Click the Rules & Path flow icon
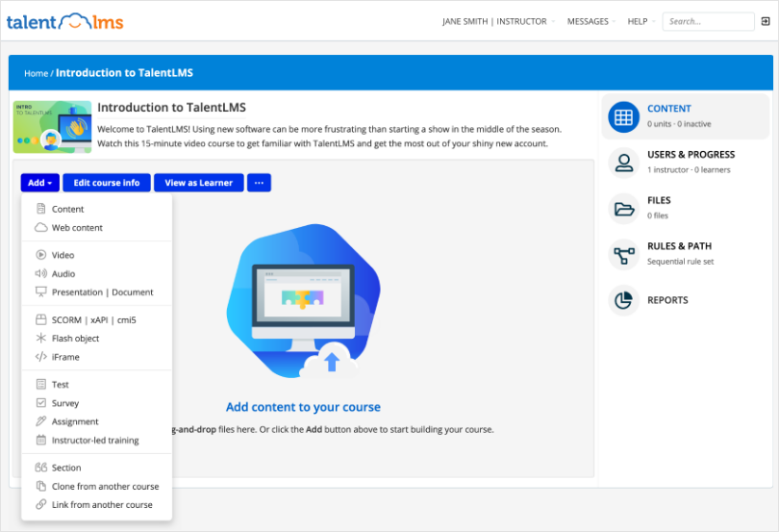This screenshot has width=779, height=532. [623, 255]
